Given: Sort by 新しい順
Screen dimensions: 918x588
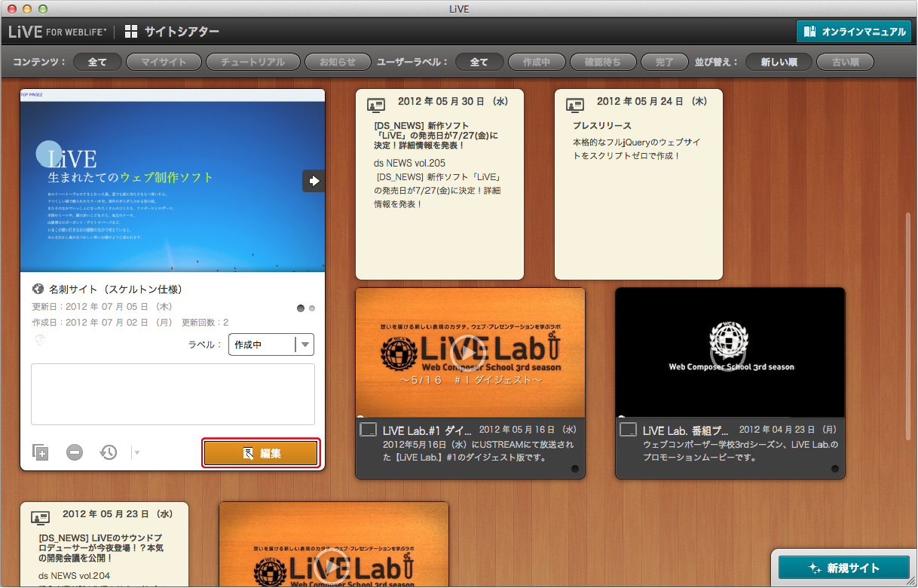Looking at the screenshot, I should click(x=779, y=62).
